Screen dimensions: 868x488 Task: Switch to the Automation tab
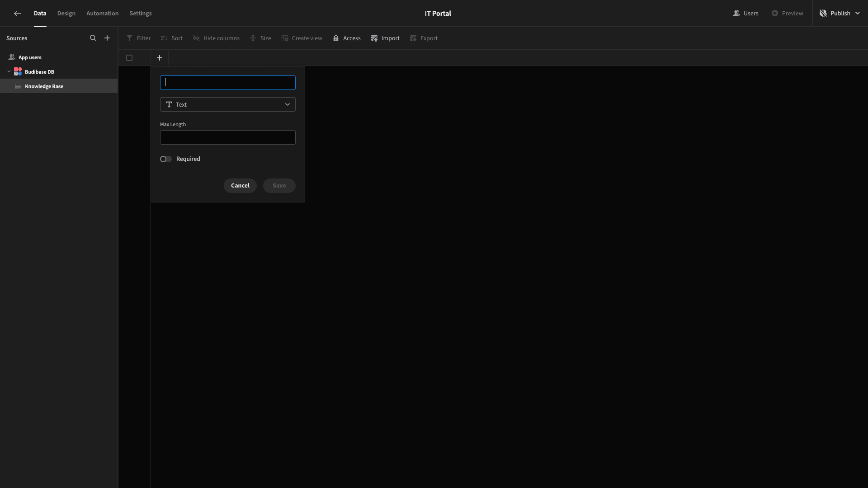[x=103, y=14]
